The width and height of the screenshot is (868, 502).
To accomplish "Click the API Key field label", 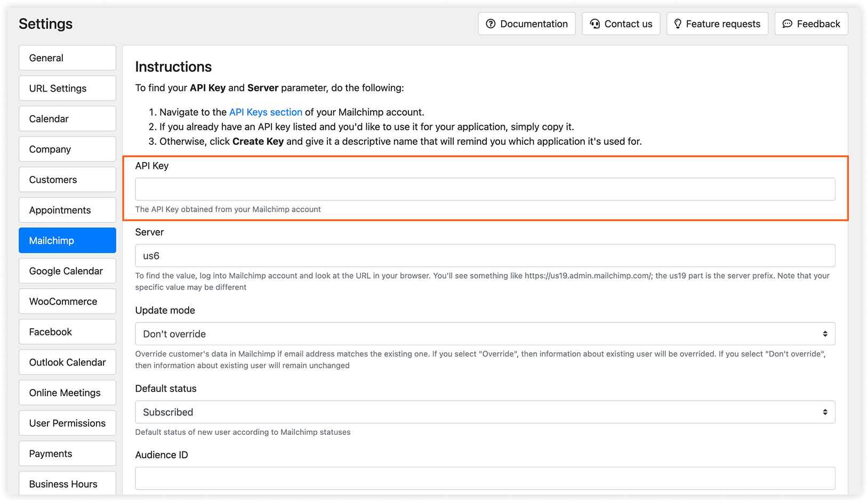I will [152, 166].
